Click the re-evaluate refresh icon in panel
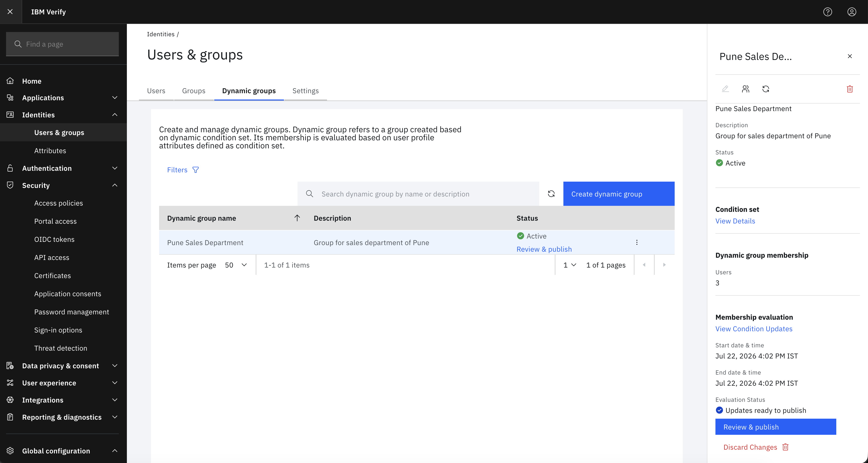The image size is (868, 463). coord(766,89)
